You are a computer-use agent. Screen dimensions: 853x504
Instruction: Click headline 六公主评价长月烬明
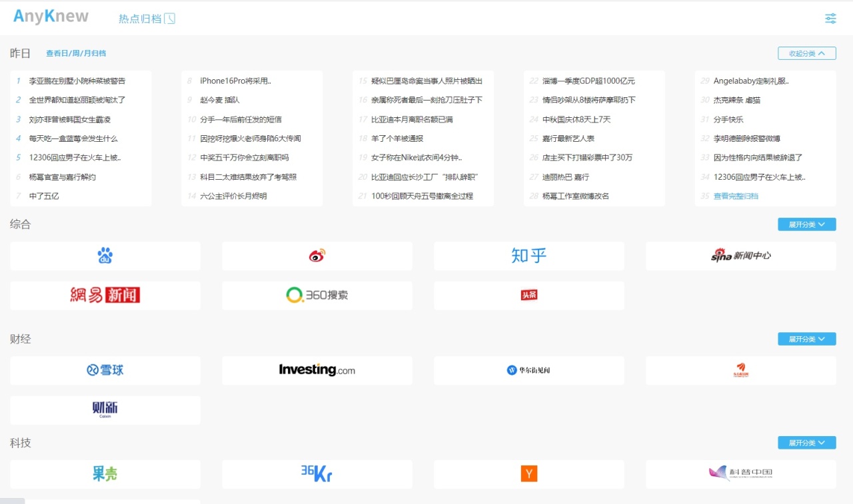click(233, 196)
